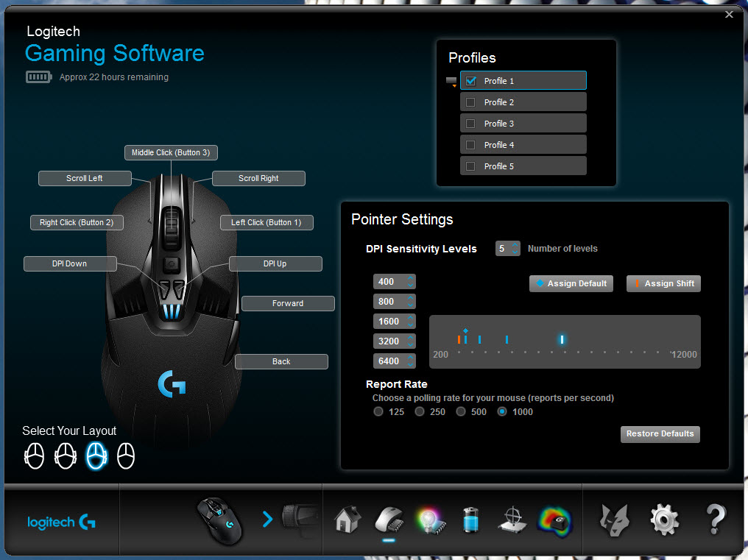Select the Profile 3 row
748x560 pixels.
(523, 124)
